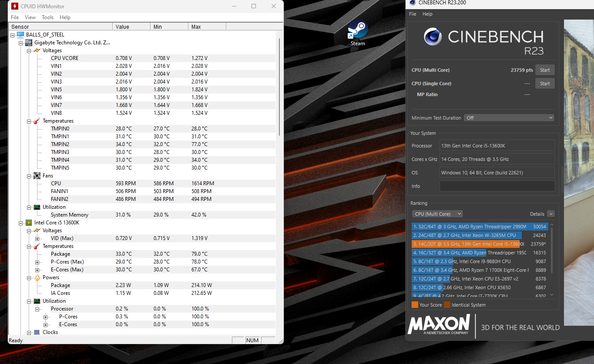Open the CPU (Multi Core) ranking dropdown
594x364 pixels.
click(x=437, y=214)
